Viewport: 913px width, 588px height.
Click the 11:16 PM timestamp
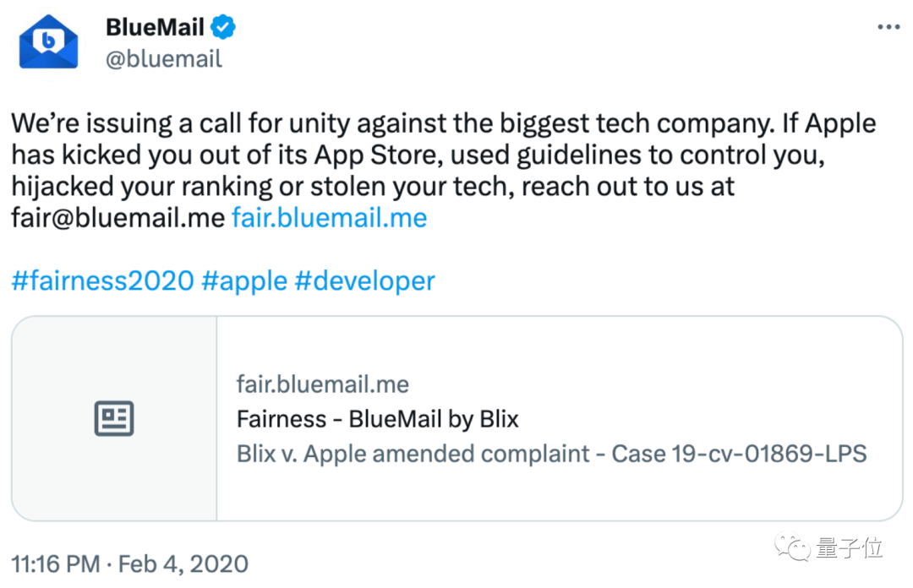[x=56, y=564]
